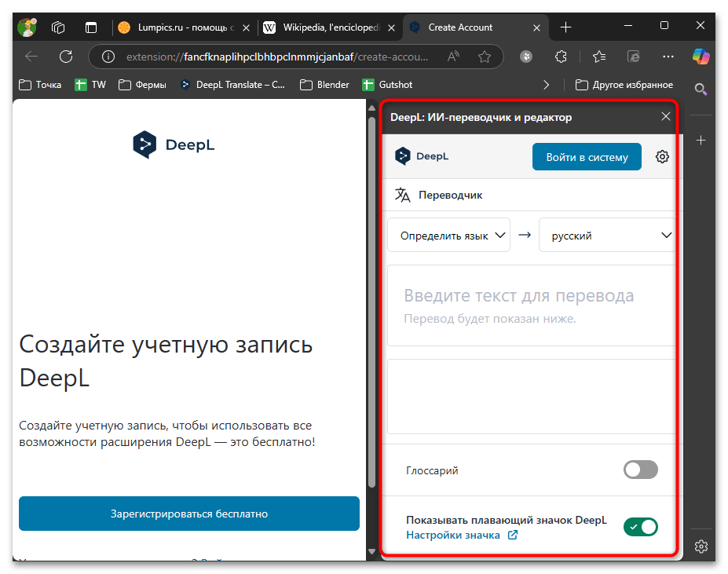Viewport: 728px width, 574px height.
Task: Open the Blender bookmarks folder
Action: point(324,85)
